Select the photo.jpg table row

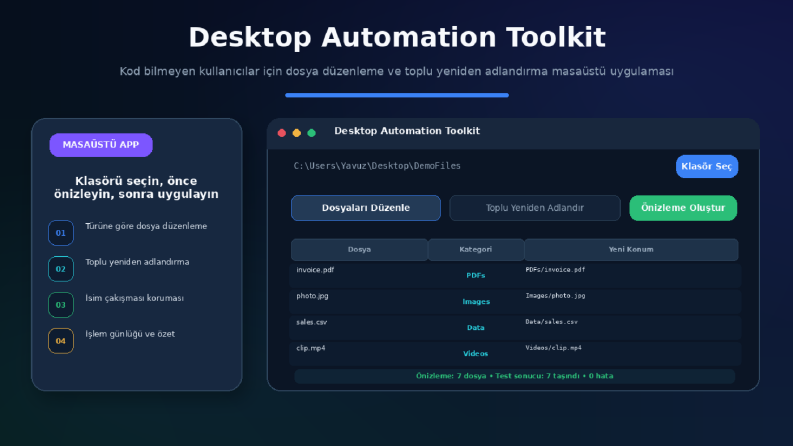(515, 301)
